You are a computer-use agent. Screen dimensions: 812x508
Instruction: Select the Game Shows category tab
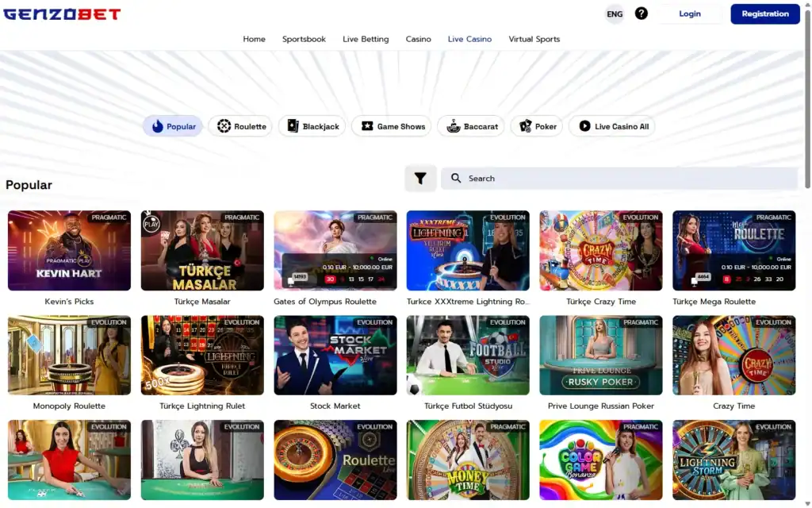coord(392,126)
